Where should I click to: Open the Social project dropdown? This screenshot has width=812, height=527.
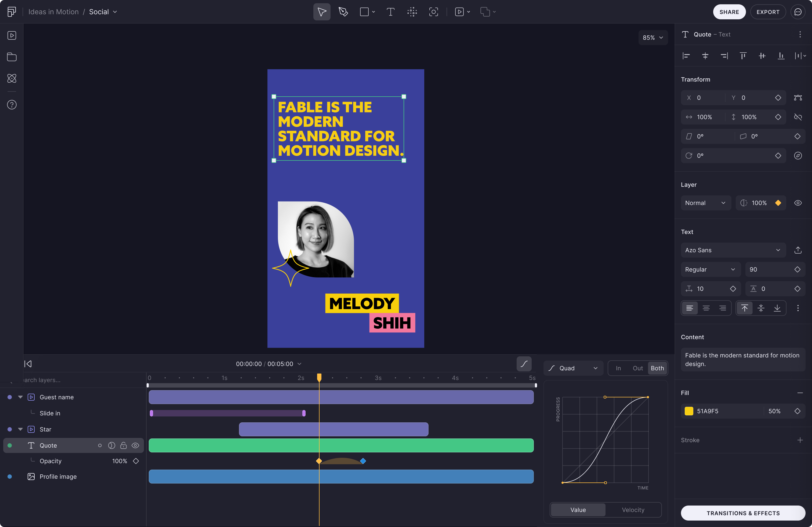point(102,11)
